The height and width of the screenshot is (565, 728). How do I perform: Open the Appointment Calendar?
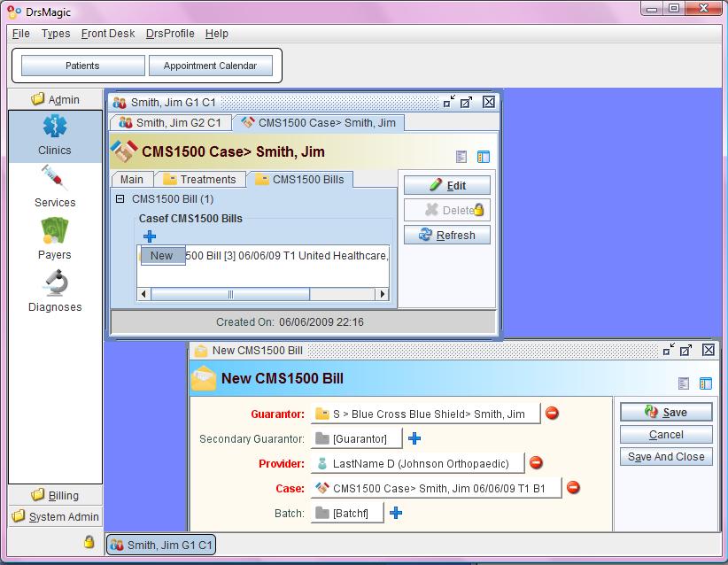point(210,66)
